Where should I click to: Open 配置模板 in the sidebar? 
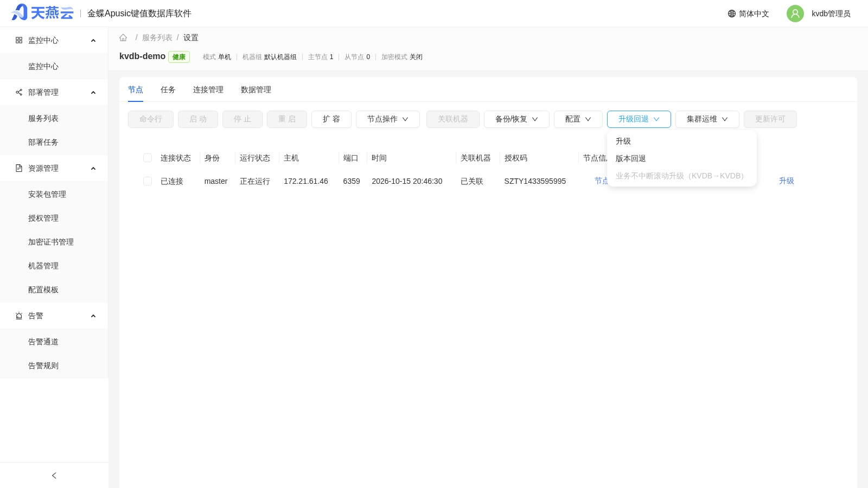point(54,290)
